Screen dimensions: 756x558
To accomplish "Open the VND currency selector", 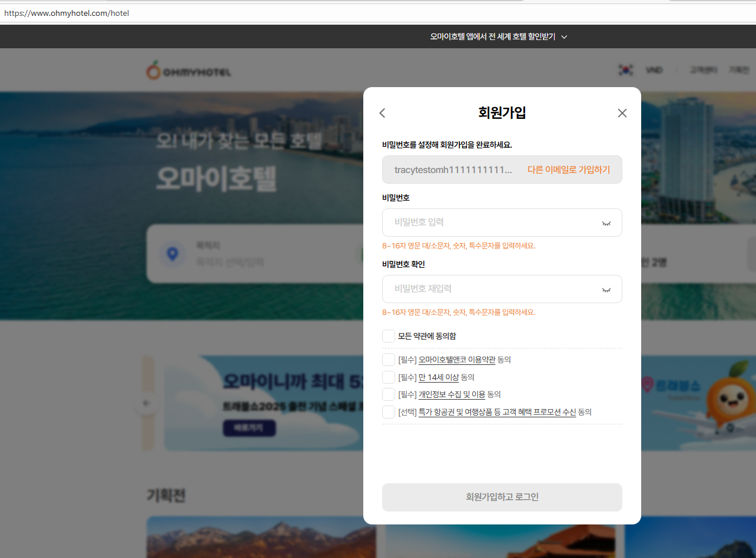I will pos(654,70).
